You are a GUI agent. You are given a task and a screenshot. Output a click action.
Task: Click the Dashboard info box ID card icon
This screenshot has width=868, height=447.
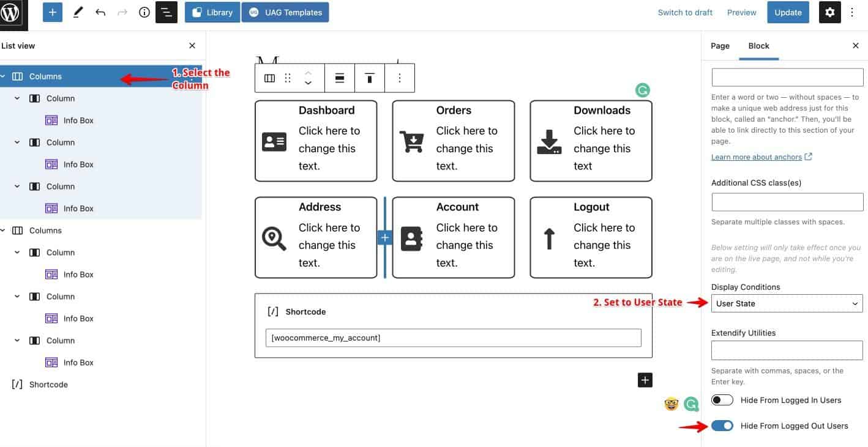pos(274,142)
